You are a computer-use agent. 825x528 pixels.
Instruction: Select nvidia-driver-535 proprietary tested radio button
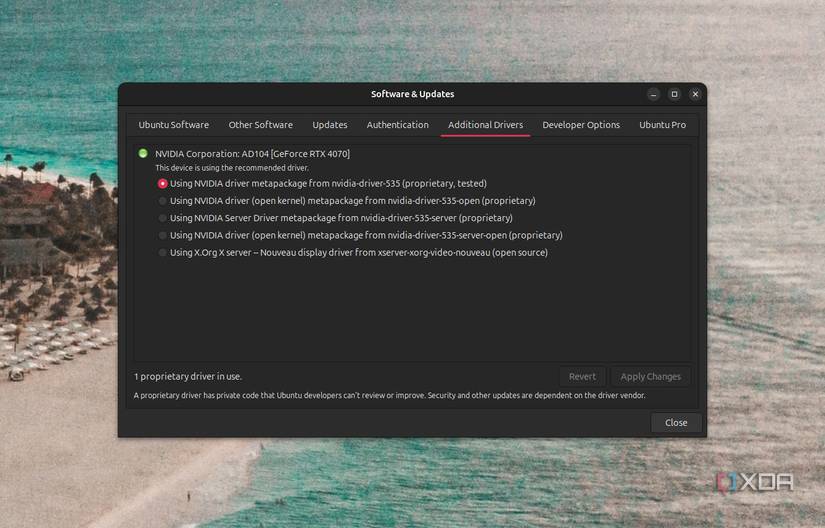[x=163, y=184]
